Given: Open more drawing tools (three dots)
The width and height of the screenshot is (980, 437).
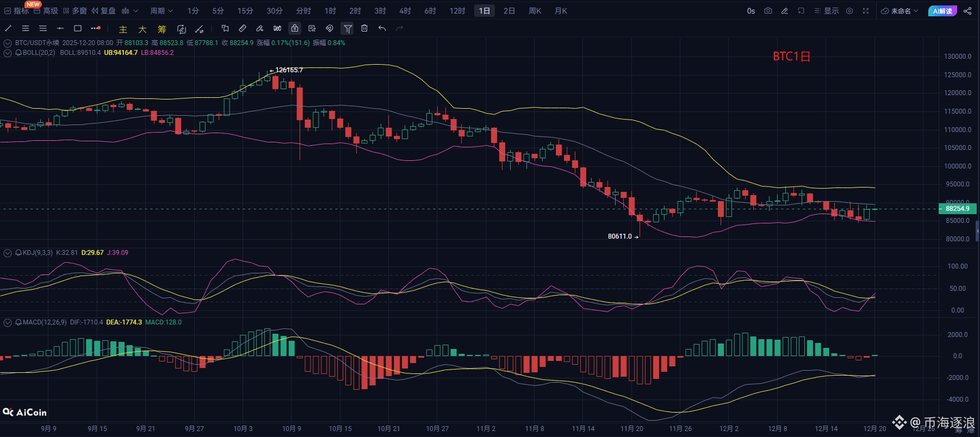Looking at the screenshot, I should 96,28.
